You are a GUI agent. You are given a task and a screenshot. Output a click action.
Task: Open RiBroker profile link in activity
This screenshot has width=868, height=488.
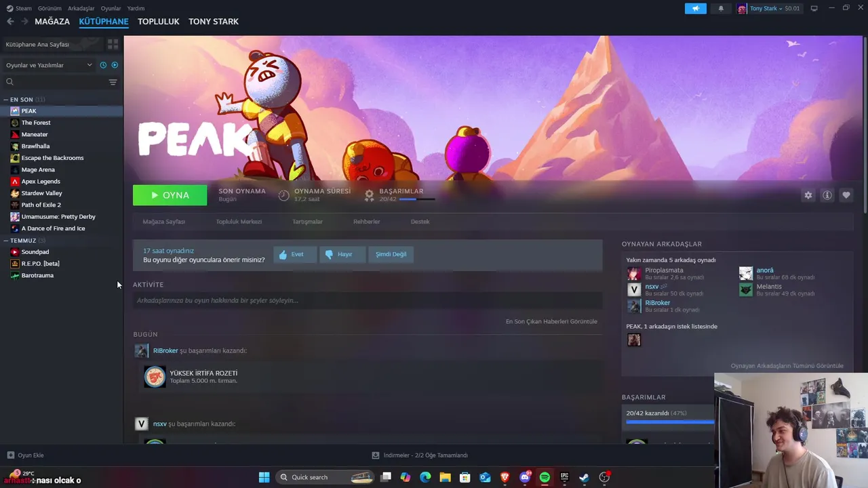[x=165, y=350]
